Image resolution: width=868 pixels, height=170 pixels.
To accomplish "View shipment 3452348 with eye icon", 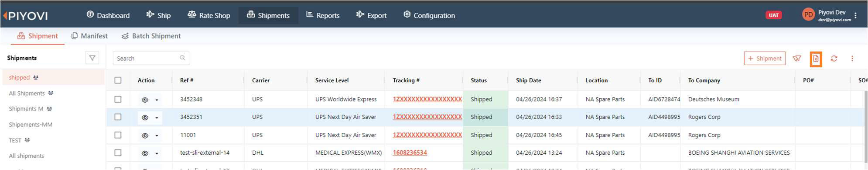I will [145, 100].
